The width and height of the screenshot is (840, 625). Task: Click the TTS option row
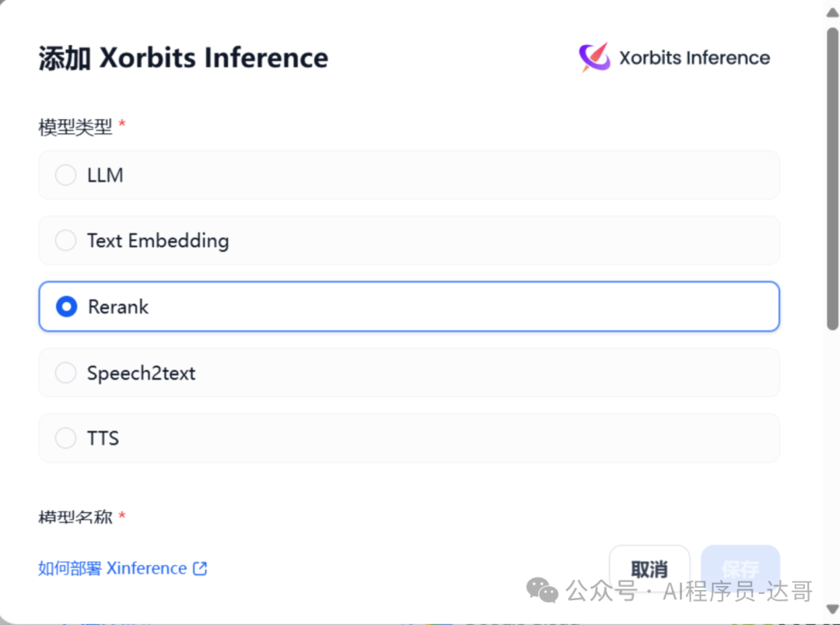tap(409, 438)
